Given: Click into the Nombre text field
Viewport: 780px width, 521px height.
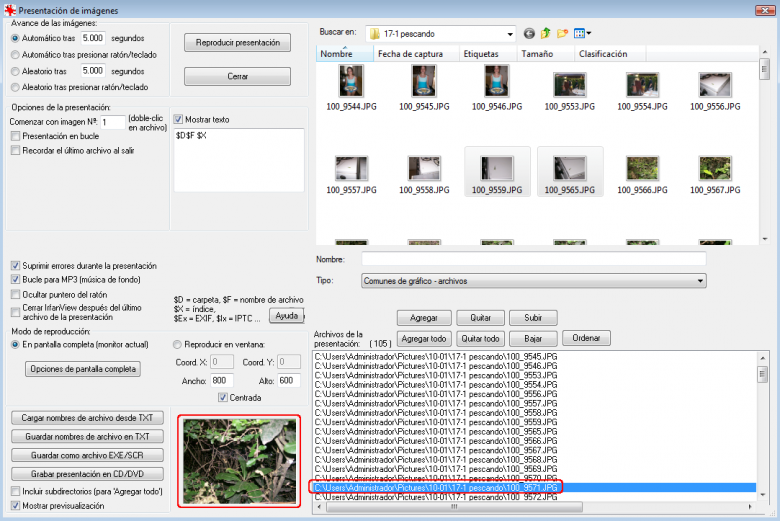Looking at the screenshot, I should click(533, 259).
